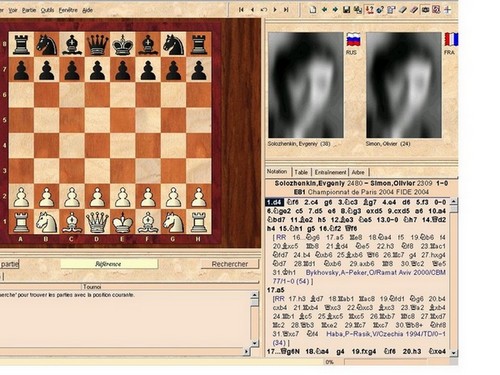
Task: Jump to the end of the game
Action: coord(286,10)
